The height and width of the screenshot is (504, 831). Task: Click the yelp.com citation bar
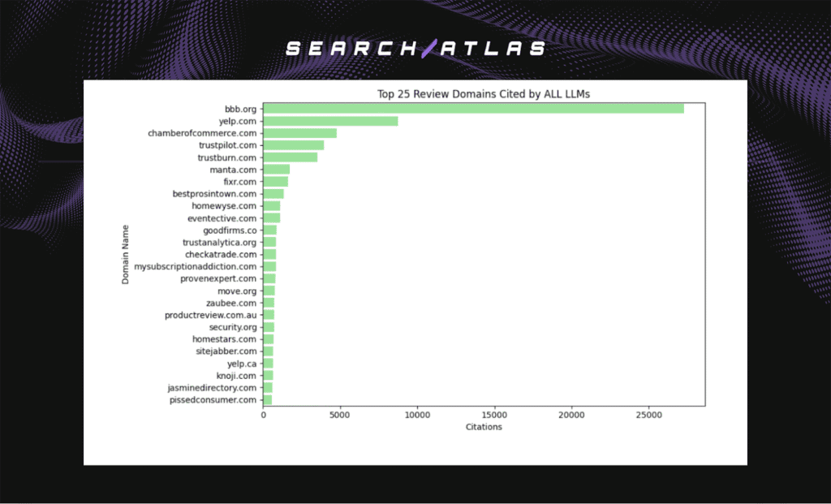329,121
